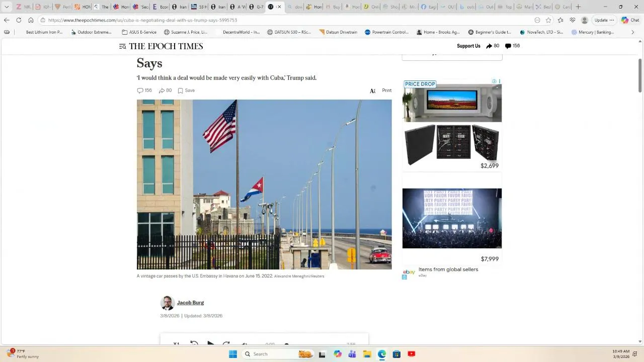This screenshot has width=644, height=362.
Task: Open the 'Mercury | Banking...' bookmark
Action: [593, 32]
